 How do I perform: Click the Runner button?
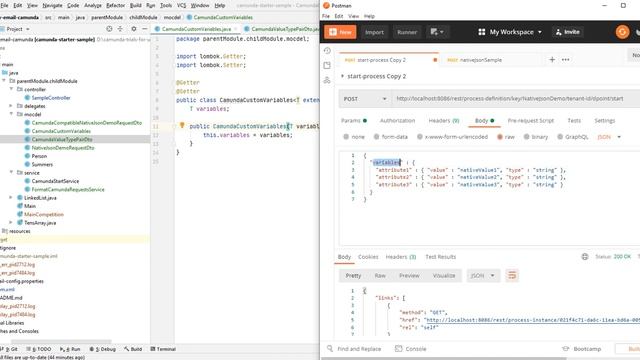coord(407,32)
